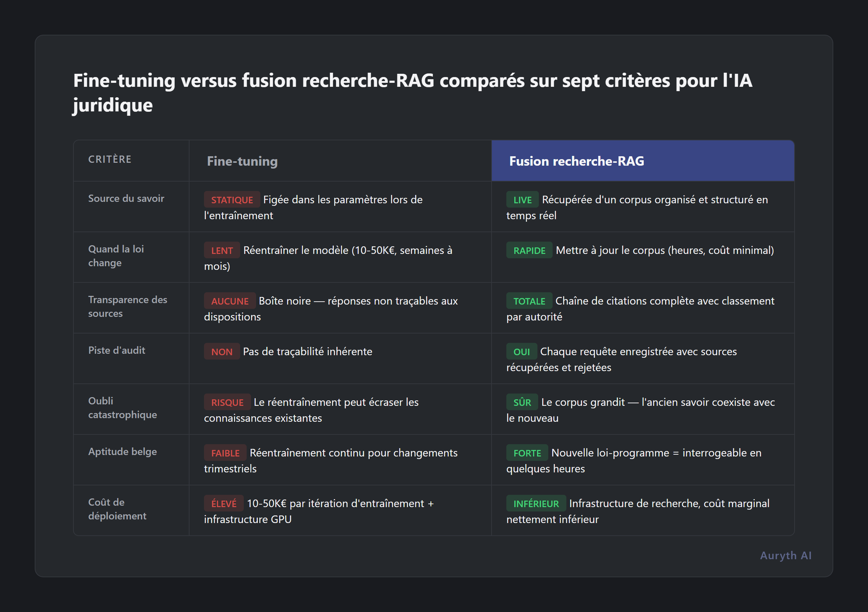Expand the Aptitude belge row
Image resolution: width=868 pixels, height=612 pixels.
coord(123,451)
